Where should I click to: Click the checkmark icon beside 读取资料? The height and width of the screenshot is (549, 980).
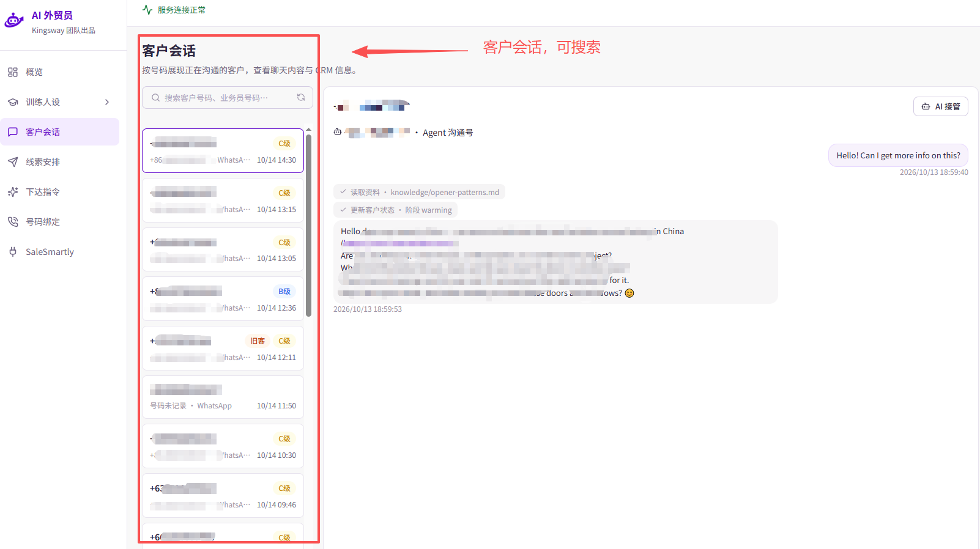(343, 192)
